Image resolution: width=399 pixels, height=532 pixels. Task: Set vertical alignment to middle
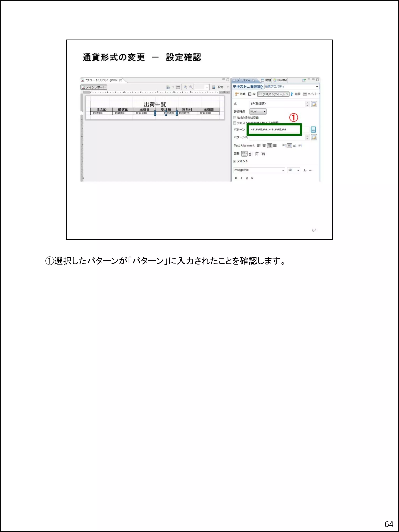click(289, 146)
